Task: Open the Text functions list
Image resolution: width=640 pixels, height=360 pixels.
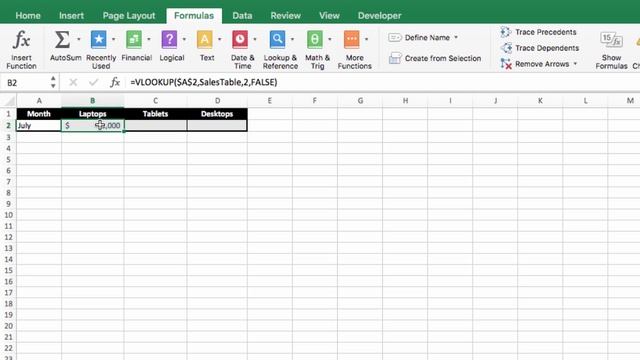Action: (x=207, y=46)
